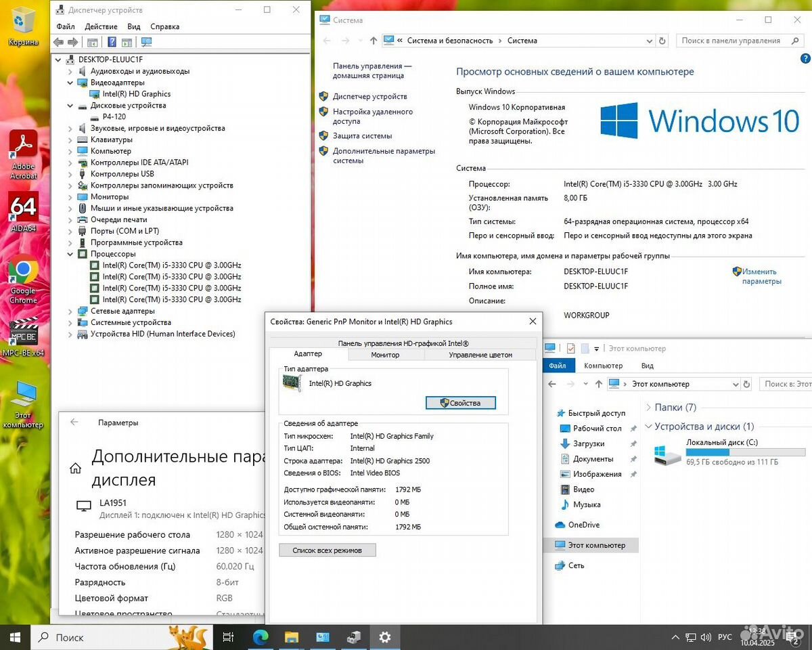
Task: Click Properties checkmark icon in Explorer quick access toolbar
Action: click(x=570, y=348)
